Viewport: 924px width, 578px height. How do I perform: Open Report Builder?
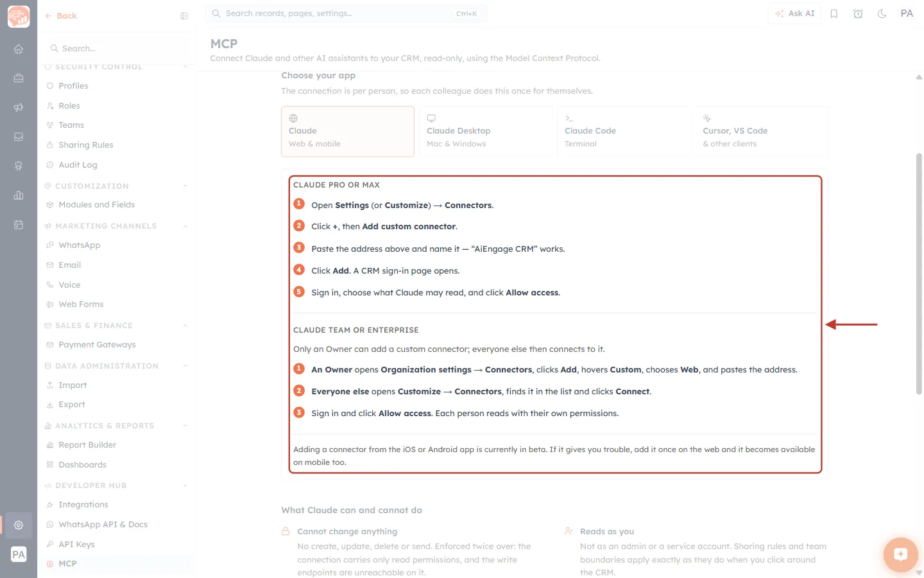point(118,445)
